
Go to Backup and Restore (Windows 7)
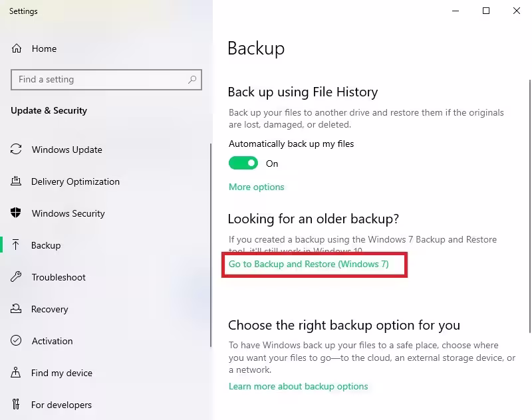pyautogui.click(x=309, y=264)
